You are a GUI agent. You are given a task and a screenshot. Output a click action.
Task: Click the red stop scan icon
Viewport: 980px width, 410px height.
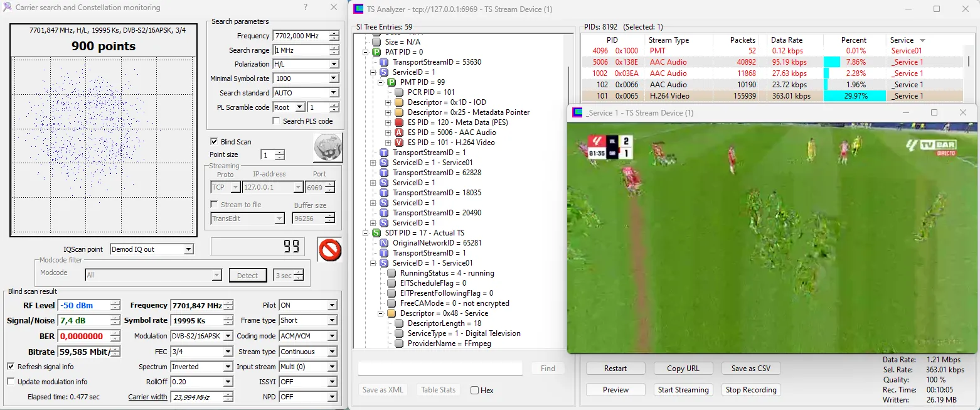(x=329, y=249)
